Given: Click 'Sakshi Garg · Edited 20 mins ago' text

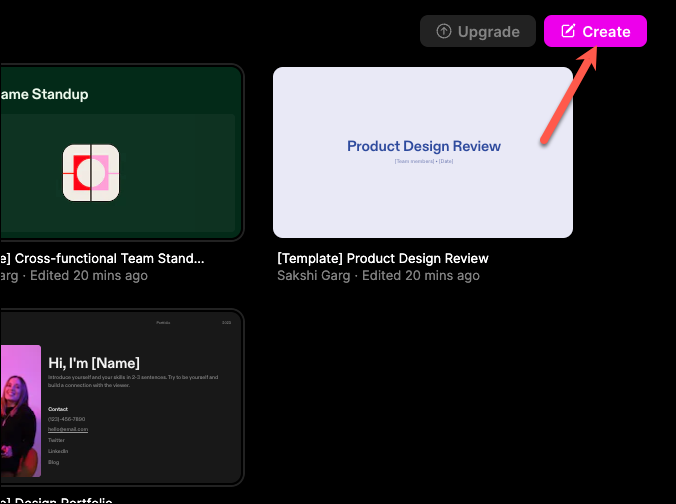Looking at the screenshot, I should pyautogui.click(x=378, y=275).
